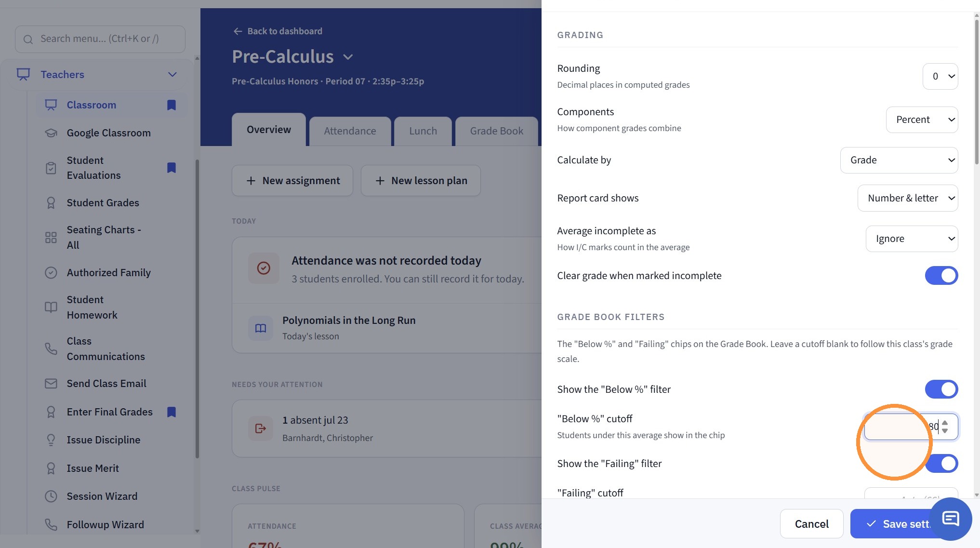Click the Seating Charts grid icon
This screenshot has height=548, width=980.
tap(51, 238)
